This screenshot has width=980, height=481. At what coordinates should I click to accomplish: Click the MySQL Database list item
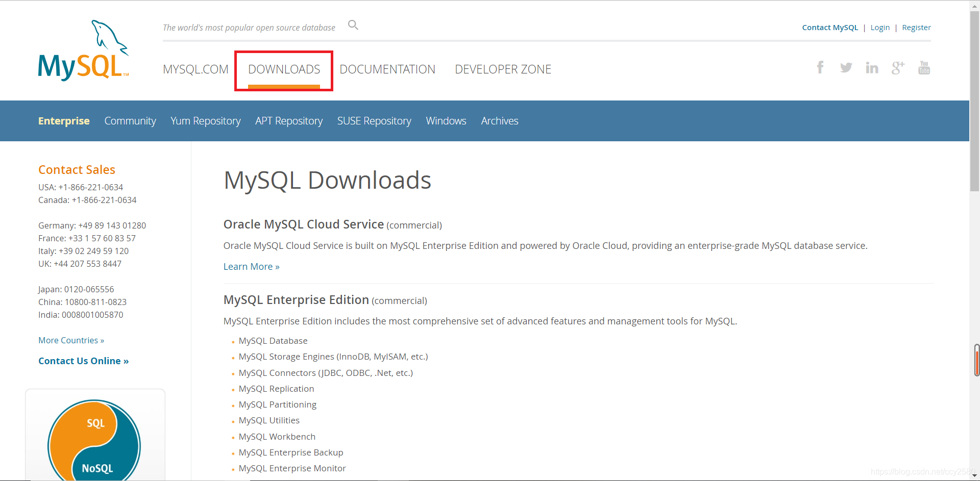[273, 341]
